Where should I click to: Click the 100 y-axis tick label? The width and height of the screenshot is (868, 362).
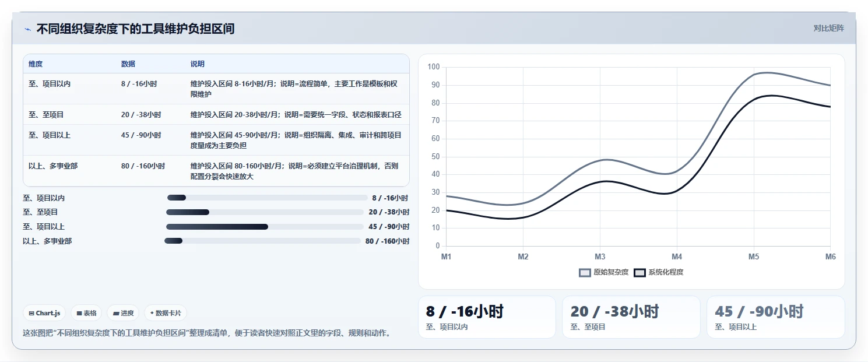[x=434, y=67]
